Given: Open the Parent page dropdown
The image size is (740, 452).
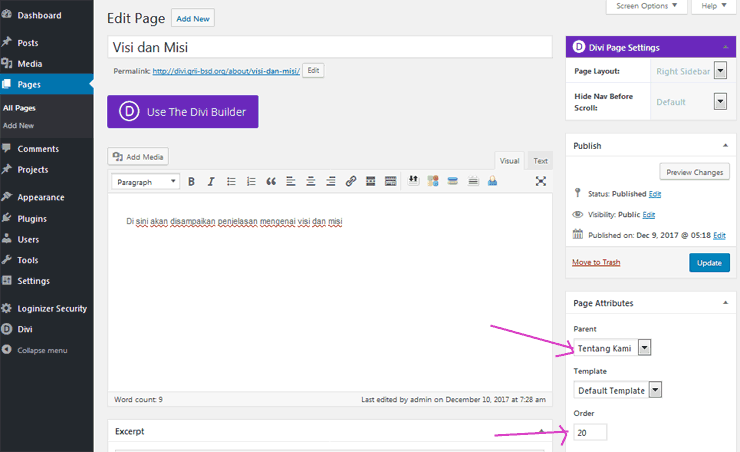Looking at the screenshot, I should point(612,348).
